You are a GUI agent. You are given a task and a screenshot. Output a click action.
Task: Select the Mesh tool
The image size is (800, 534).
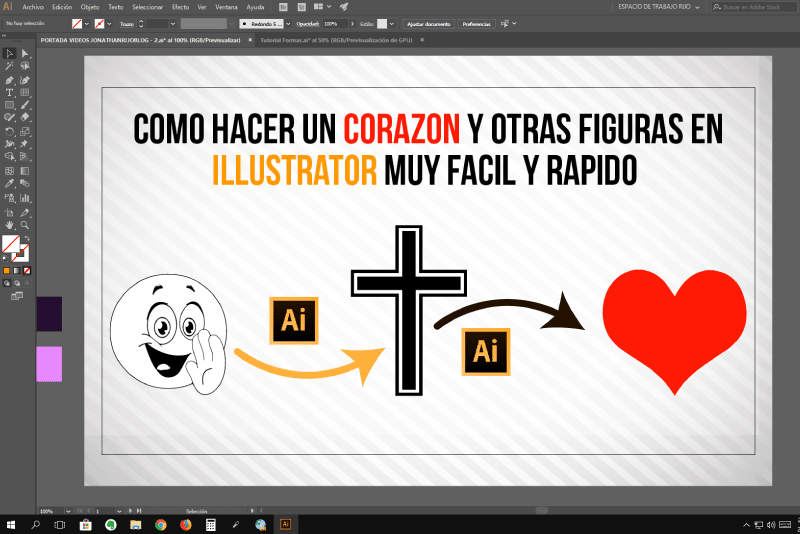(x=9, y=171)
